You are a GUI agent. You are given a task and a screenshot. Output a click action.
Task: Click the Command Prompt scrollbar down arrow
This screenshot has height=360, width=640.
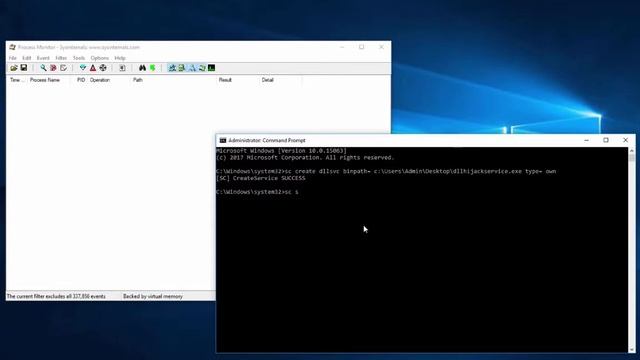click(x=631, y=350)
